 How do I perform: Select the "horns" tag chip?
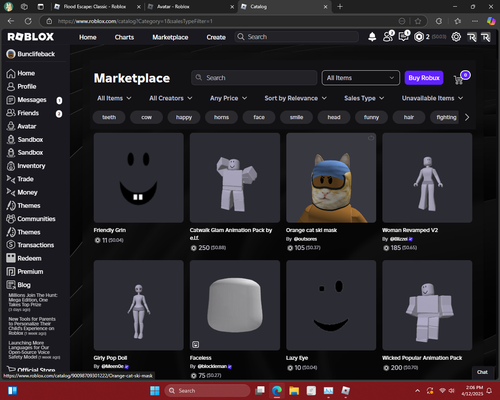pyautogui.click(x=221, y=117)
